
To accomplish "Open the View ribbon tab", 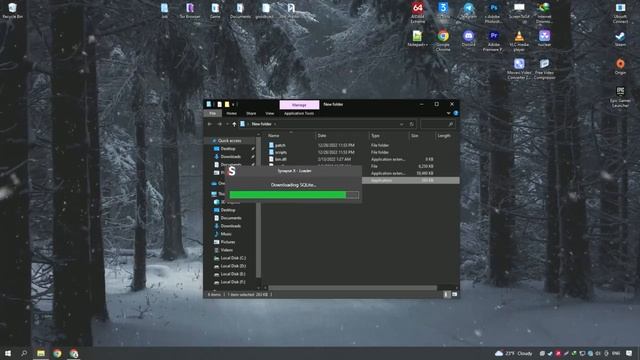I will click(270, 113).
